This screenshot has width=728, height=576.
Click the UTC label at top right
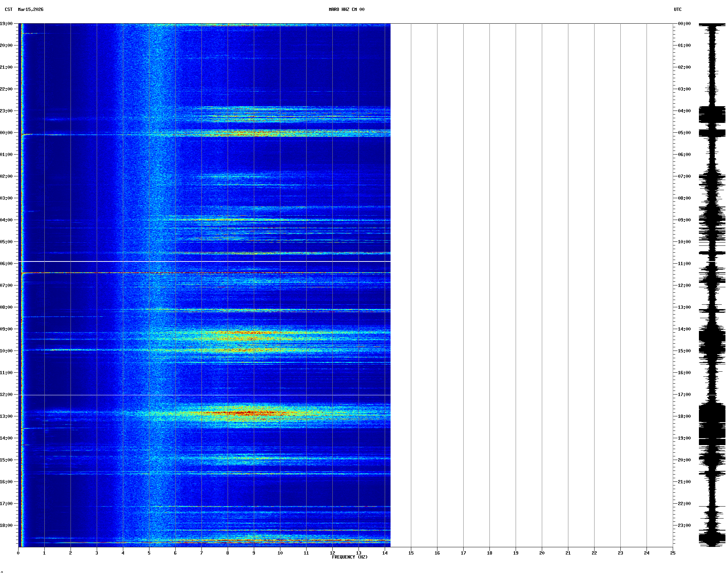677,9
